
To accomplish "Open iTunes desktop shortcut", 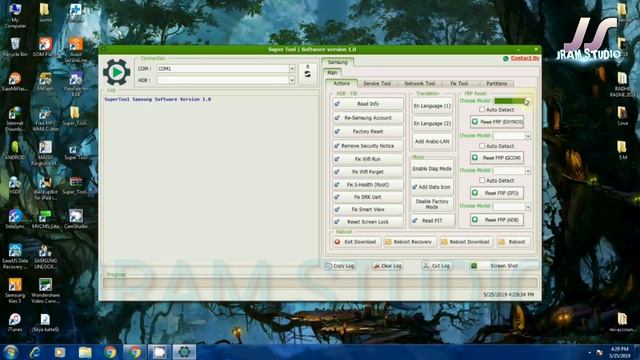I will [15, 322].
